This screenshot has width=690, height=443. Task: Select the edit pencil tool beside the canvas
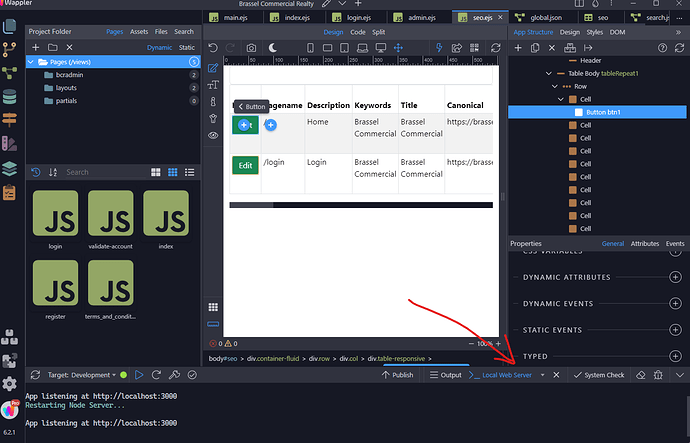pos(213,68)
